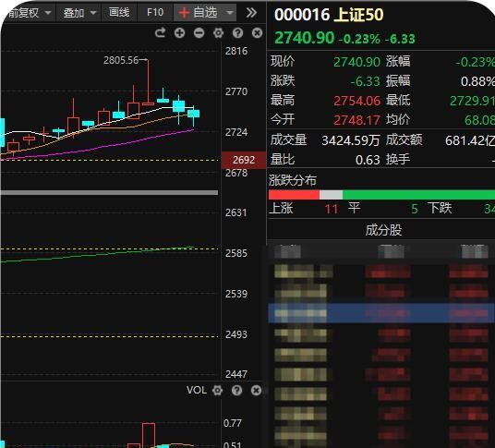The image size is (495, 448).
Task: Click 上涨 count 11
Action: (x=332, y=209)
